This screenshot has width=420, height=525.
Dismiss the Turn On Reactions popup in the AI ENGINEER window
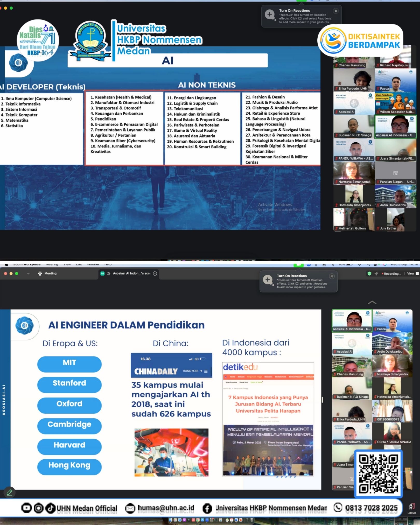click(332, 276)
